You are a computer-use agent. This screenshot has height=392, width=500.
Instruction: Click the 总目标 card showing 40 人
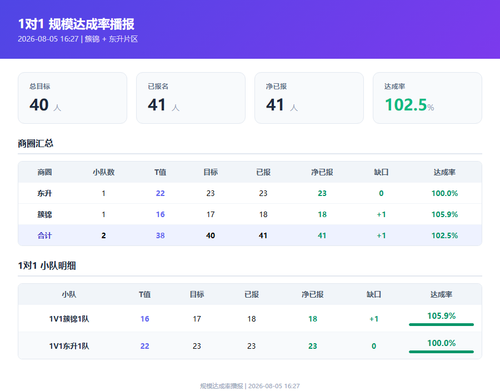click(x=72, y=98)
